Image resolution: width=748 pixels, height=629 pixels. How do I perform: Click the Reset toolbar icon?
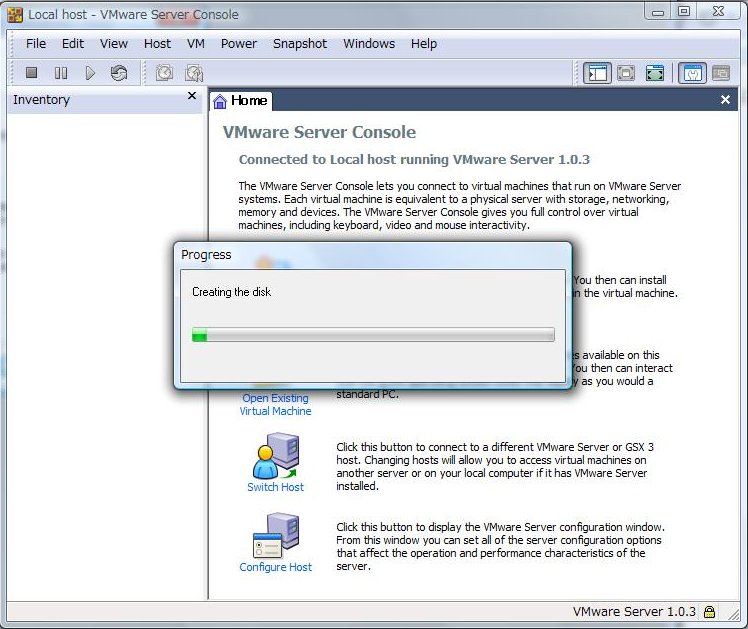point(119,73)
